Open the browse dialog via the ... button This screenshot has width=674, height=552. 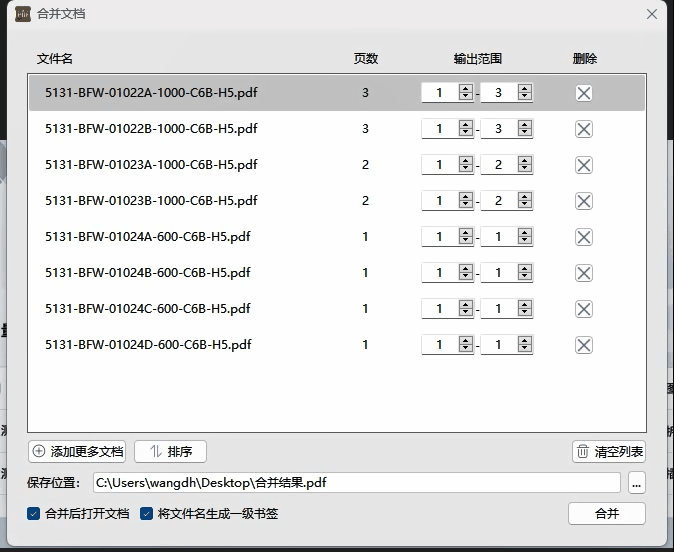pyautogui.click(x=637, y=483)
